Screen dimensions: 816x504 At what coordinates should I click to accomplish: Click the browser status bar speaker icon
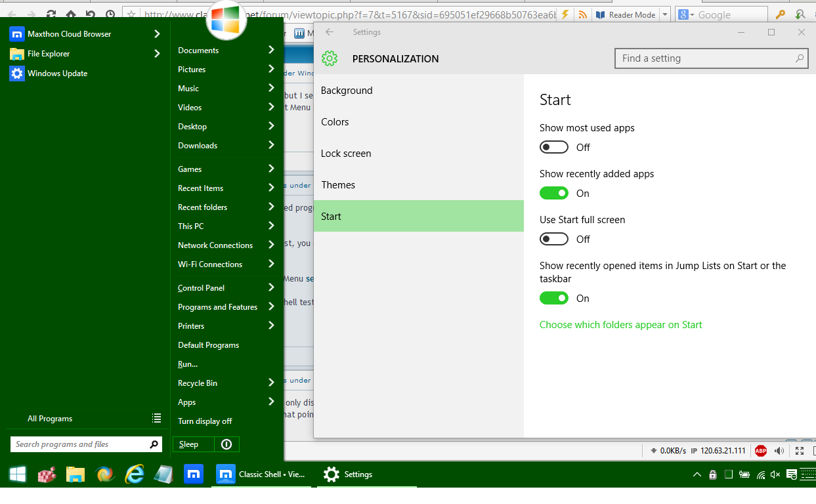tap(779, 451)
